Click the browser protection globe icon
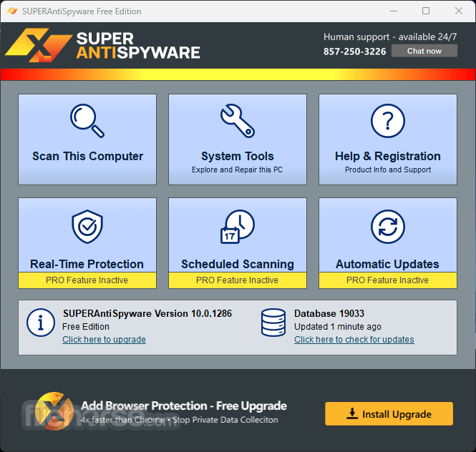The width and height of the screenshot is (476, 452). 54,411
